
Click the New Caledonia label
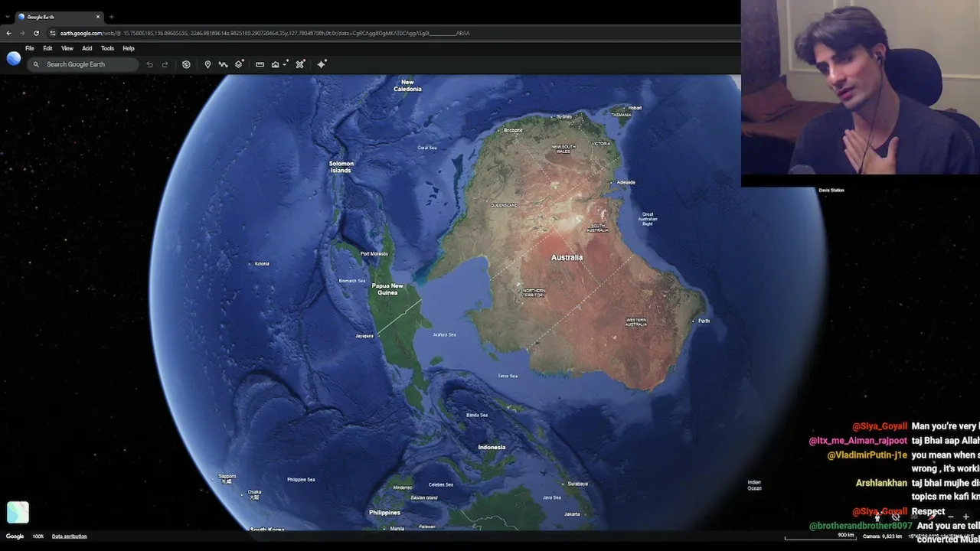407,86
